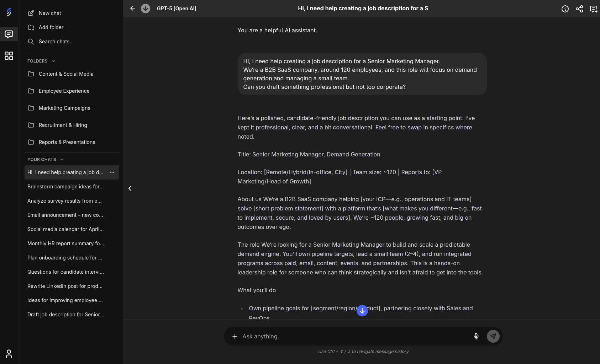This screenshot has width=600, height=364.
Task: Send the message with the send arrow
Action: tap(493, 336)
